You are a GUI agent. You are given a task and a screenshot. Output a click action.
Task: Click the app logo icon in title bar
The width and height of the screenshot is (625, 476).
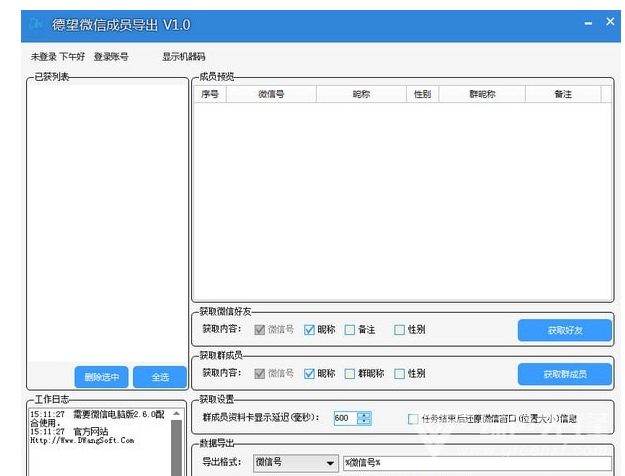coord(37,24)
